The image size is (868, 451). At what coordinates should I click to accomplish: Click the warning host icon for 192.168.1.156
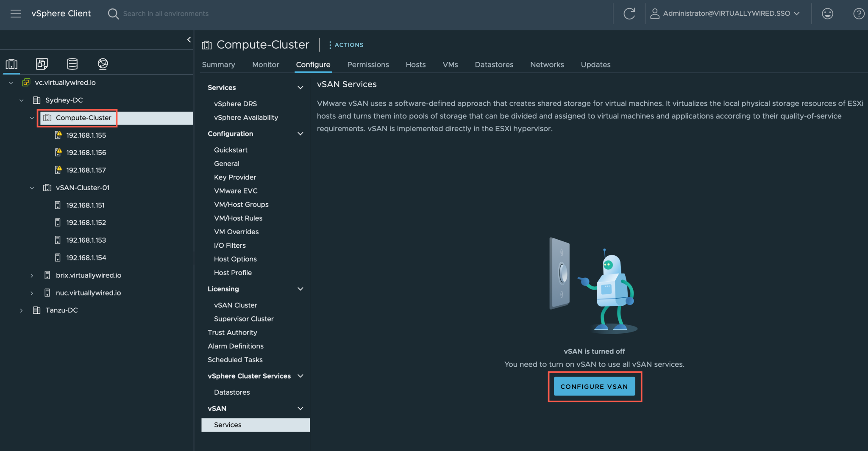58,152
